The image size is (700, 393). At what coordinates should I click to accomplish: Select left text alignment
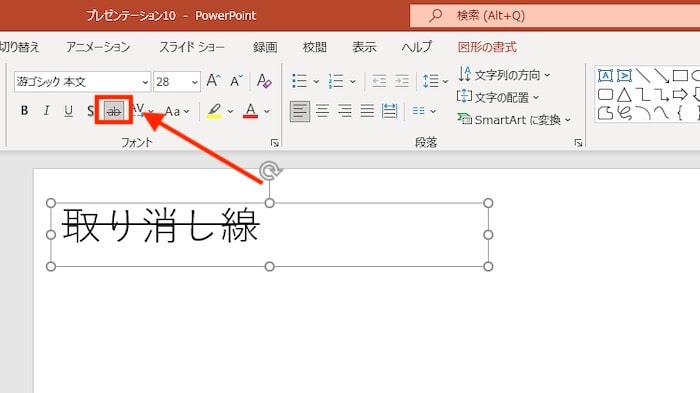(300, 111)
